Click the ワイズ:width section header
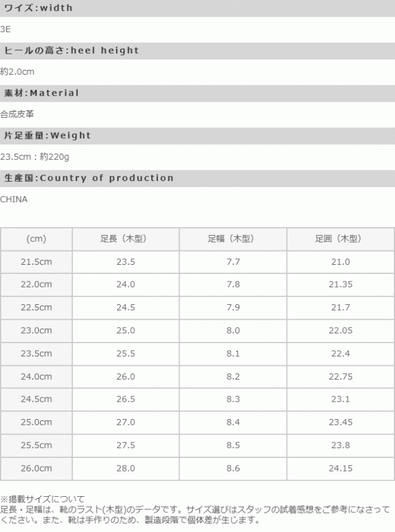The width and height of the screenshot is (395, 532). [x=38, y=8]
